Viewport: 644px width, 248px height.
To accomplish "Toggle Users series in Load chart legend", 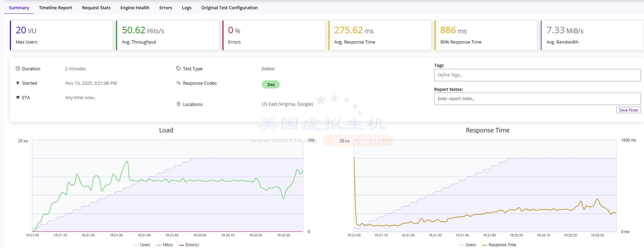I will [142, 245].
